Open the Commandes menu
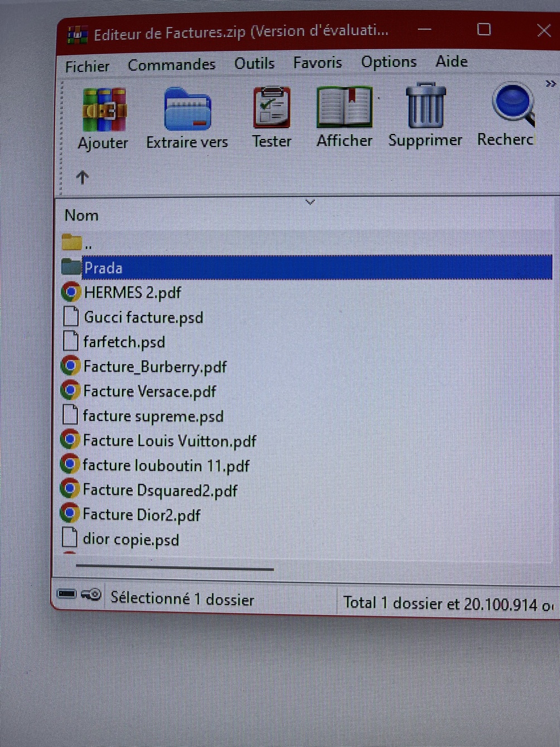This screenshot has height=747, width=560. tap(172, 65)
